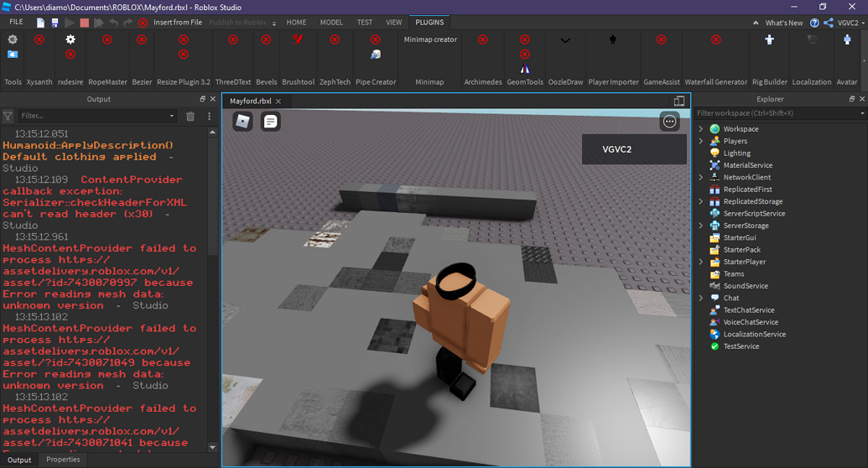
Task: Clear the Output log with trash icon
Action: [x=190, y=117]
